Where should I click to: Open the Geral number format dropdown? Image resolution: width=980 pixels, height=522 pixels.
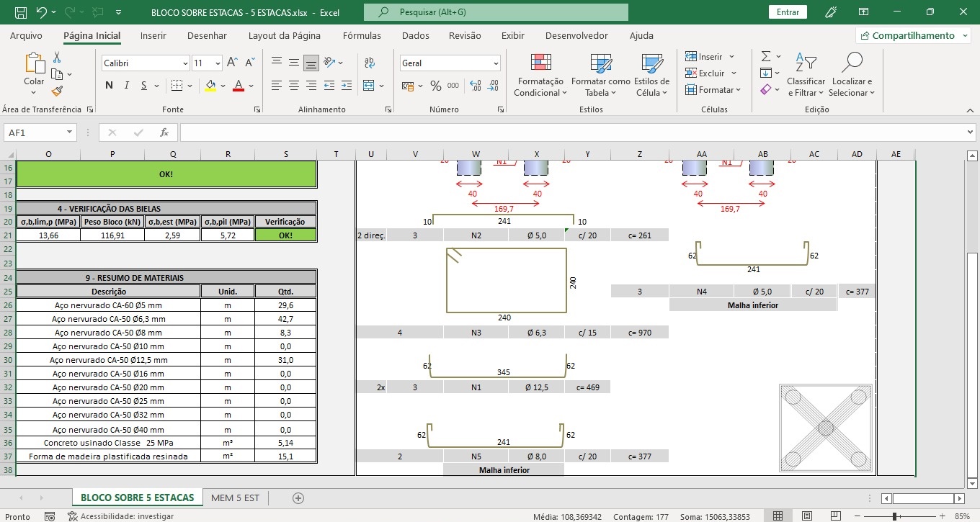click(496, 63)
